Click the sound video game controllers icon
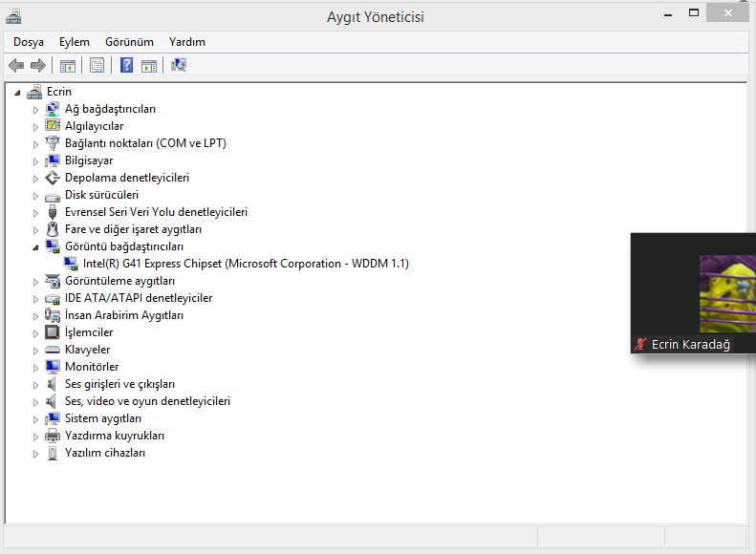Image resolution: width=756 pixels, height=555 pixels. (51, 401)
